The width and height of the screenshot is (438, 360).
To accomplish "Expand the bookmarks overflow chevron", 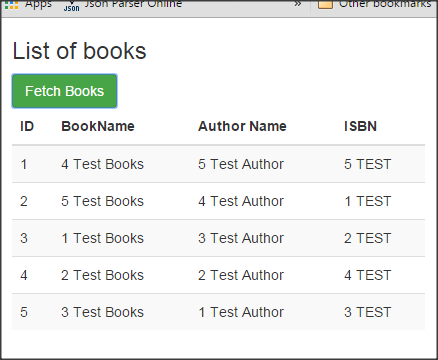I will (298, 4).
